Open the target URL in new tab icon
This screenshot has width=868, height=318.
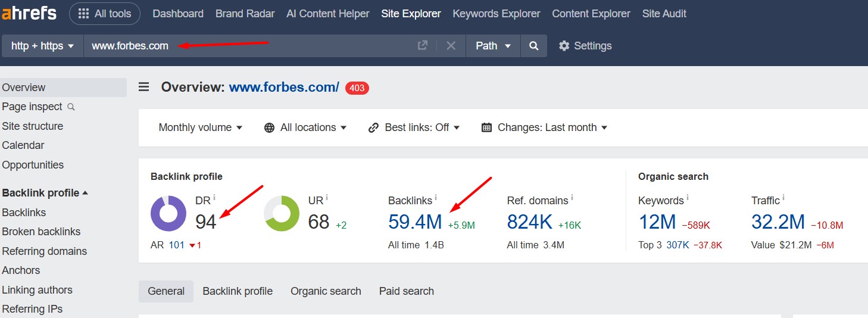[x=423, y=45]
